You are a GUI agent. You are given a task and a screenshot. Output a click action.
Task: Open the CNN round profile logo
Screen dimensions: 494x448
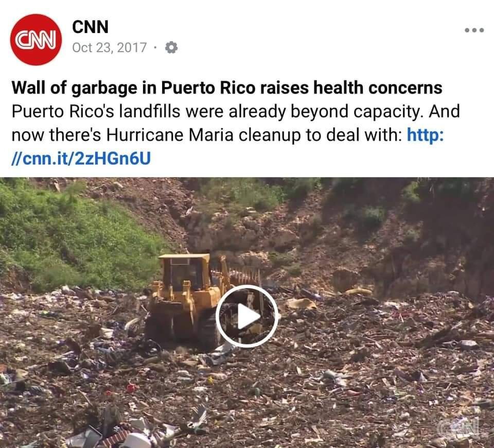(36, 40)
